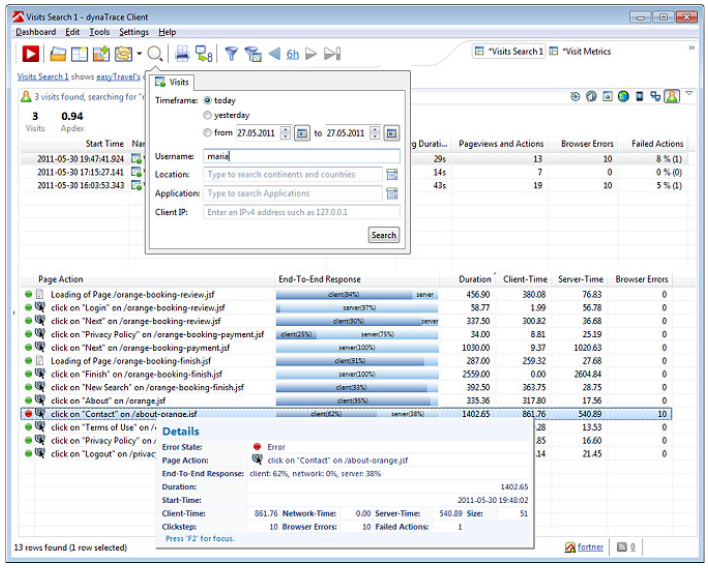Click the funnel filter toolbar icon
The height and width of the screenshot is (568, 708).
point(231,54)
